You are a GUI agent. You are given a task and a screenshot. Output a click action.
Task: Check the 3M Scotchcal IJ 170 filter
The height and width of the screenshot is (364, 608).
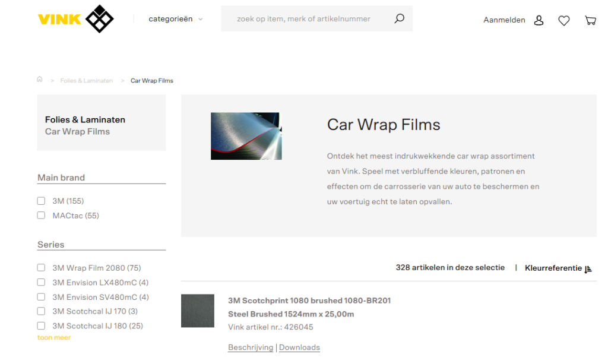click(x=41, y=311)
